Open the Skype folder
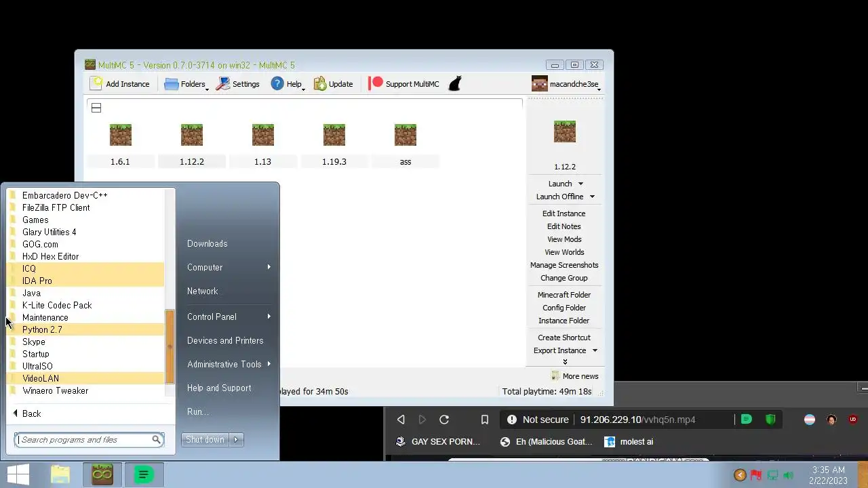 coord(85,342)
